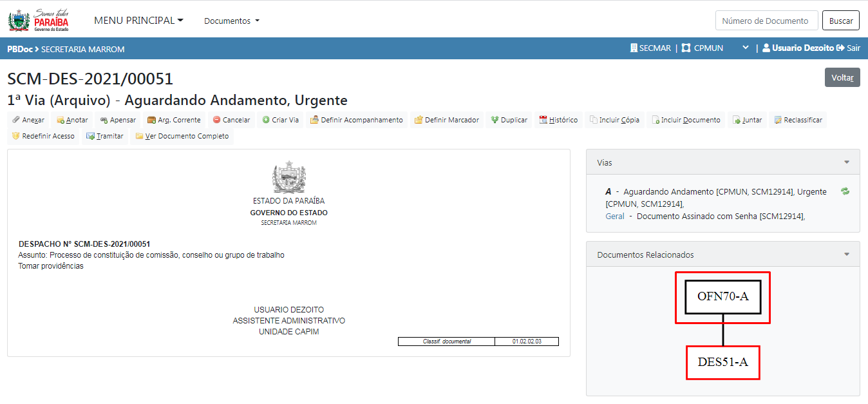Collapse the Documentos Relacionados panel
868x404 pixels.
(847, 255)
